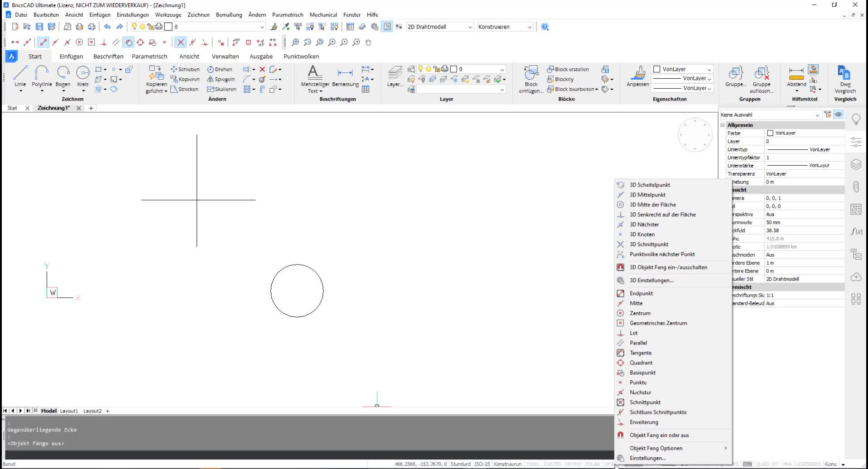The width and height of the screenshot is (868, 469).
Task: Select the Bogen arc tool
Action: tap(63, 76)
